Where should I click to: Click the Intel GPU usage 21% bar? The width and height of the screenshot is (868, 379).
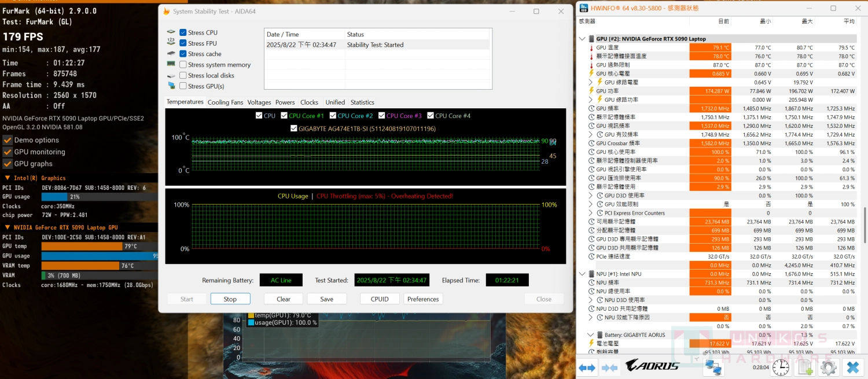pyautogui.click(x=99, y=197)
